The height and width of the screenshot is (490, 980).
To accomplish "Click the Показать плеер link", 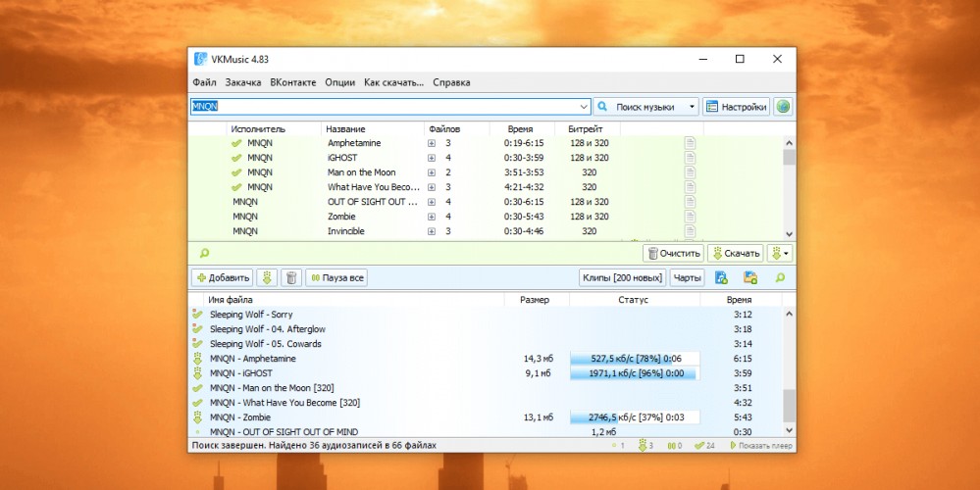I will pyautogui.click(x=761, y=446).
